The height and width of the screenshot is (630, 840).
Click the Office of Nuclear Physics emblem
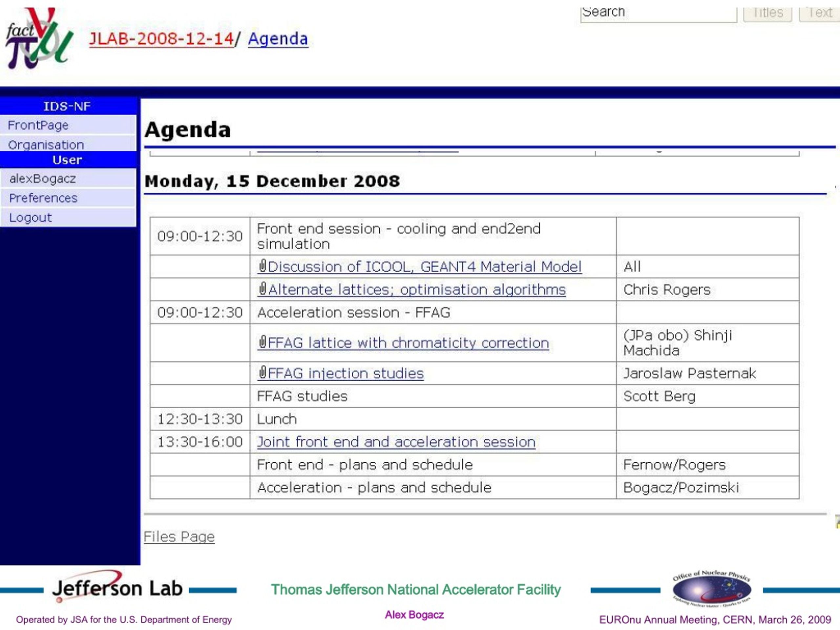click(x=712, y=589)
